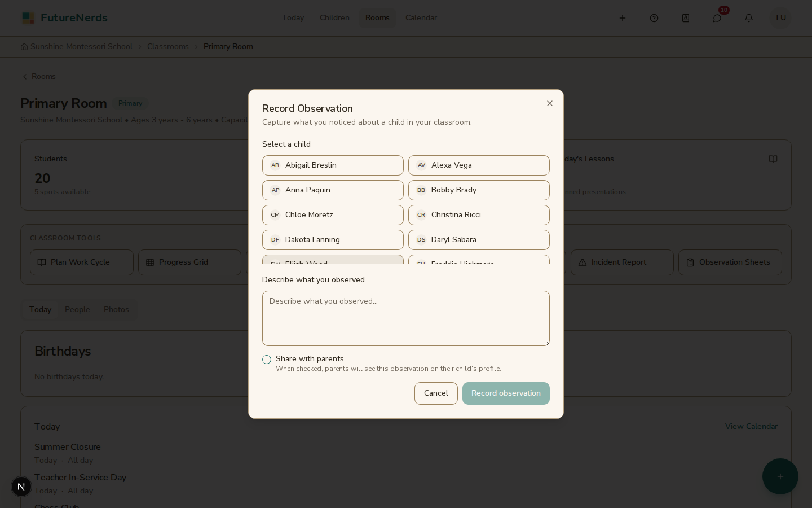
Task: Click the notifications bell icon
Action: [749, 18]
